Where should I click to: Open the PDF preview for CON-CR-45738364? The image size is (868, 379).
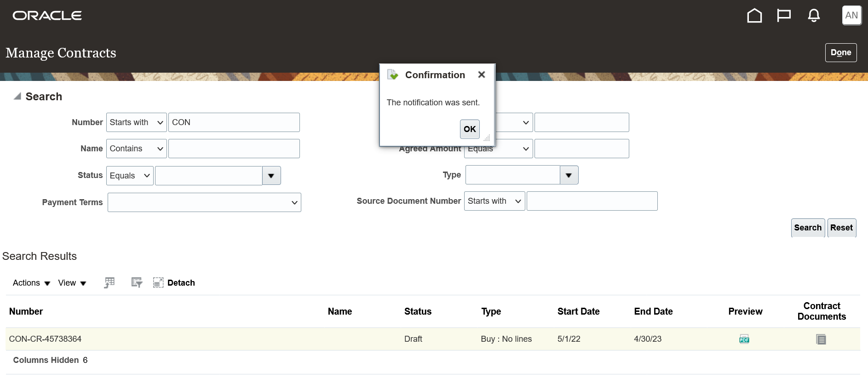744,339
